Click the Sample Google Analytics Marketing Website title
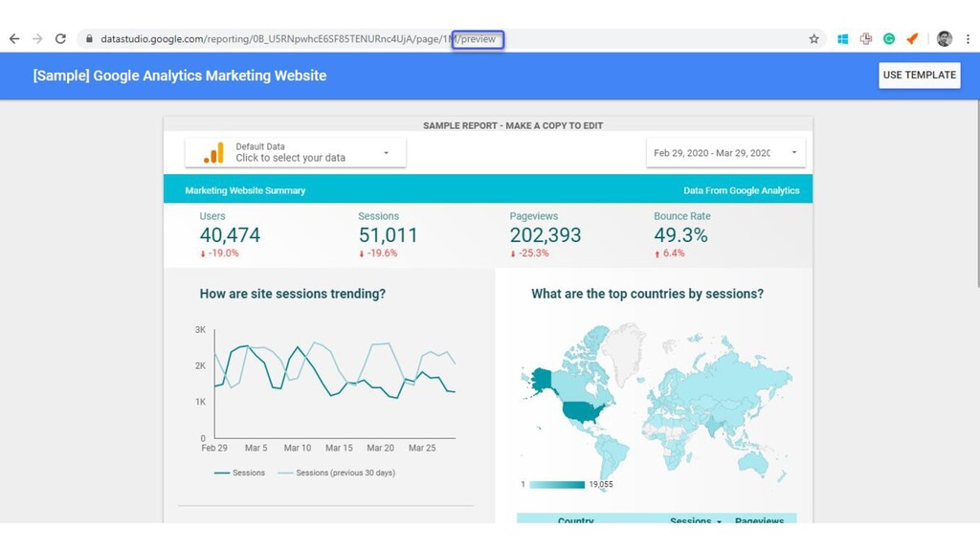This screenshot has height=551, width=980. [180, 76]
